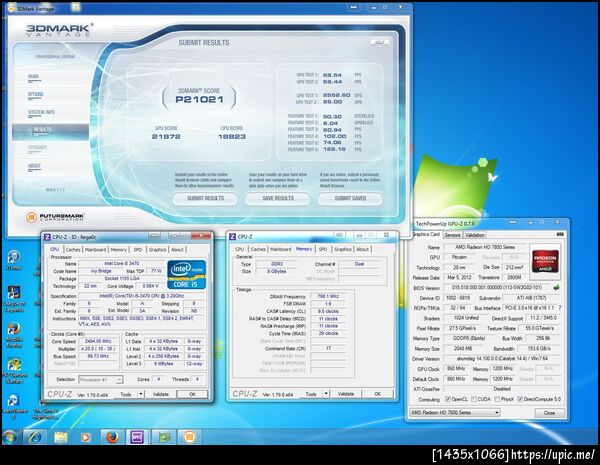Select the CPU tab in the CPU-Z Memory window

(240, 249)
